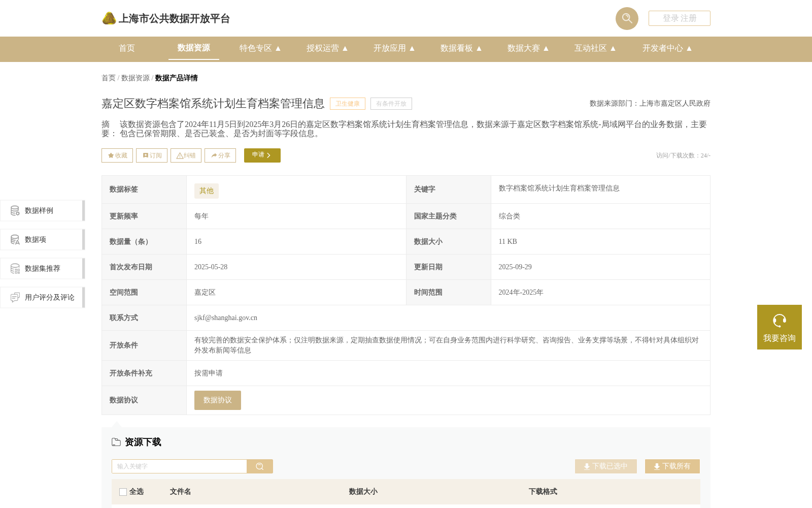Image resolution: width=812 pixels, height=508 pixels.
Task: Click the 首页 breadcrumb link
Action: pyautogui.click(x=109, y=78)
